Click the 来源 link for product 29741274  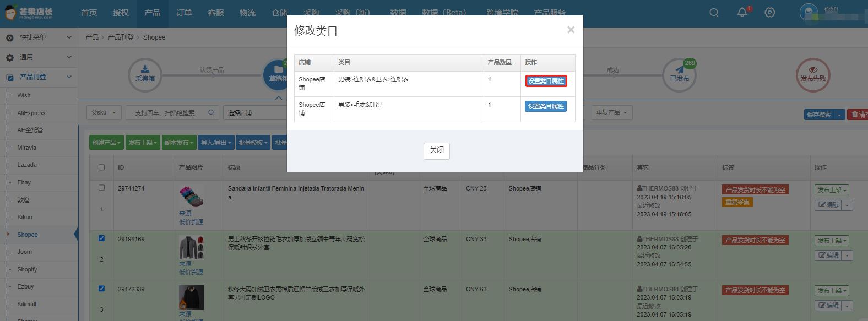pos(185,213)
